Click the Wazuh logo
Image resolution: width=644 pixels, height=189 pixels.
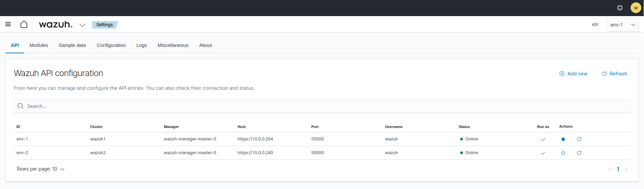click(x=56, y=24)
